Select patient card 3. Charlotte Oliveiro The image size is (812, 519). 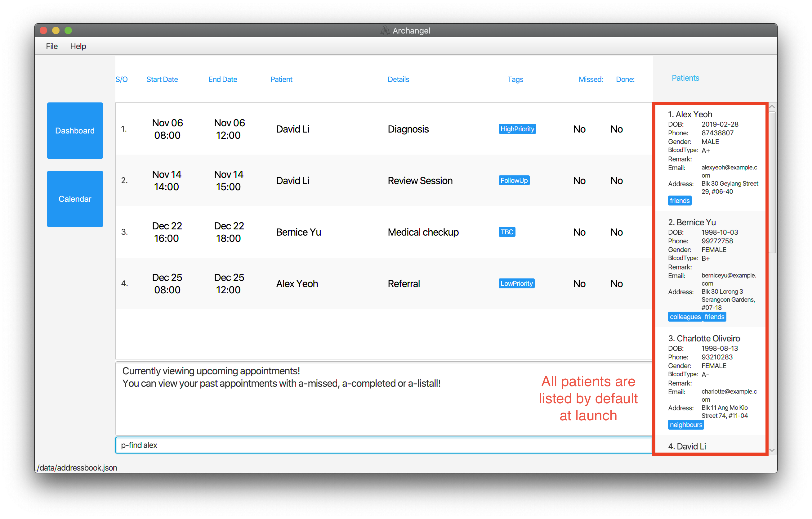[710, 381]
